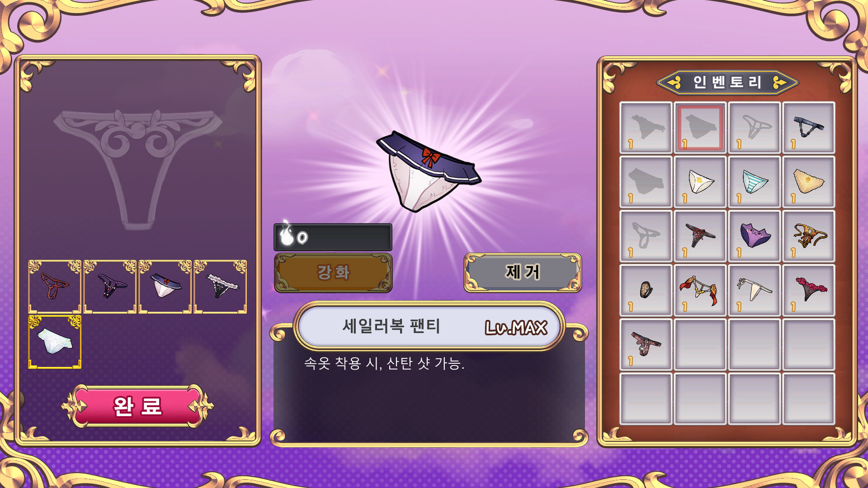Choose the red strap equipped slot

coord(55,286)
